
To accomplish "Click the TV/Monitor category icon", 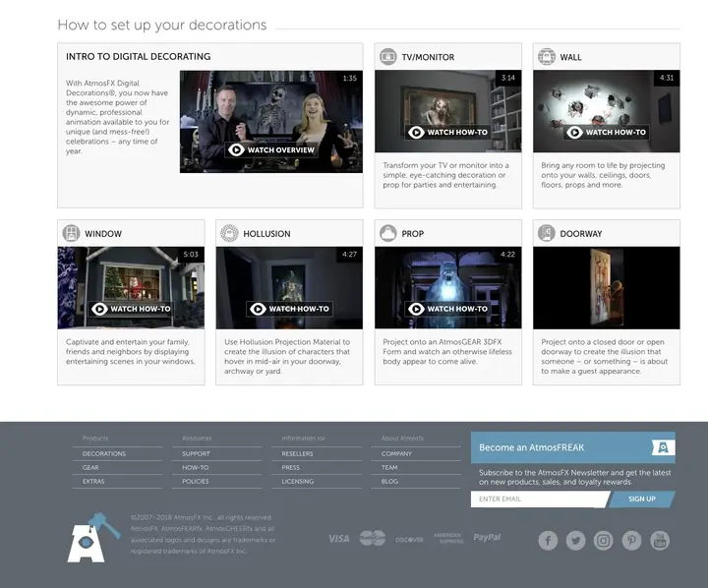I will [x=387, y=57].
